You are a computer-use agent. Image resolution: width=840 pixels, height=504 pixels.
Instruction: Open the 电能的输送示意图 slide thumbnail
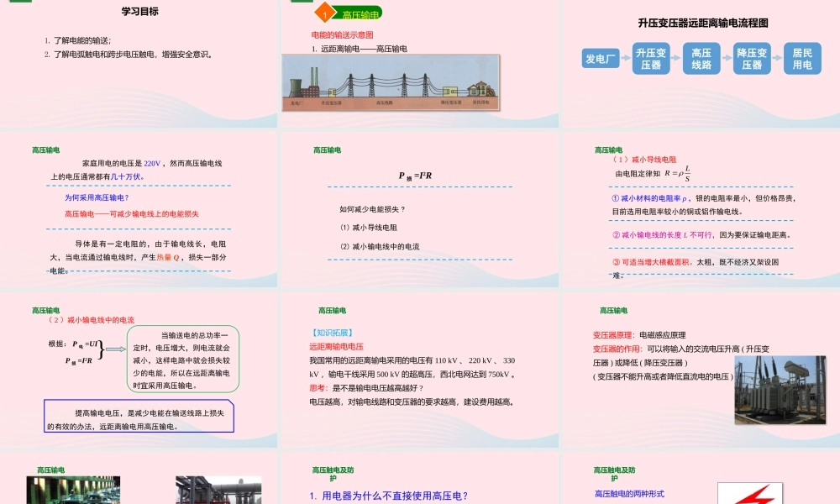(419, 63)
